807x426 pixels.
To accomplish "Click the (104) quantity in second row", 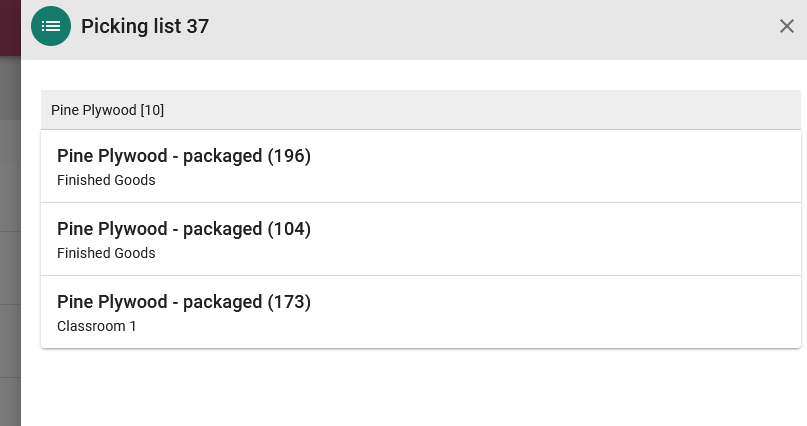I will tap(289, 229).
